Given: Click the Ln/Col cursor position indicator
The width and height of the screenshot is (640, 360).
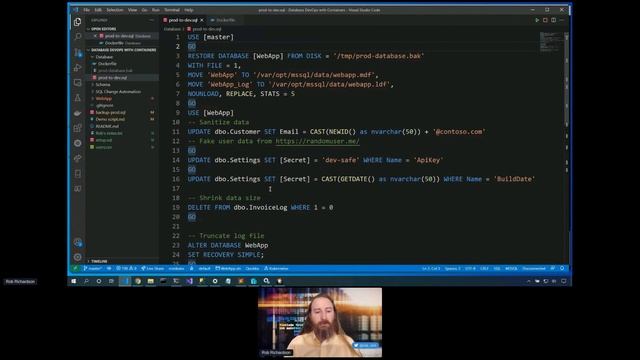Looking at the screenshot, I should pyautogui.click(x=431, y=269).
